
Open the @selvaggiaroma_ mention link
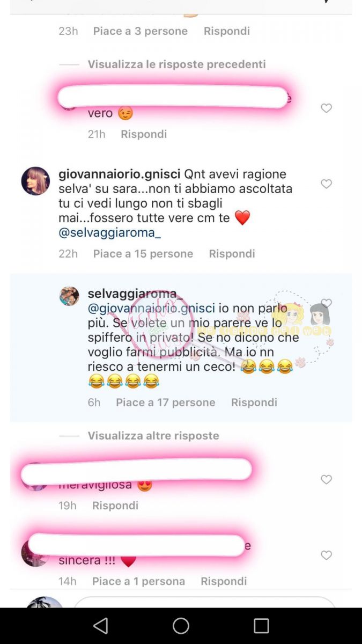pos(110,233)
